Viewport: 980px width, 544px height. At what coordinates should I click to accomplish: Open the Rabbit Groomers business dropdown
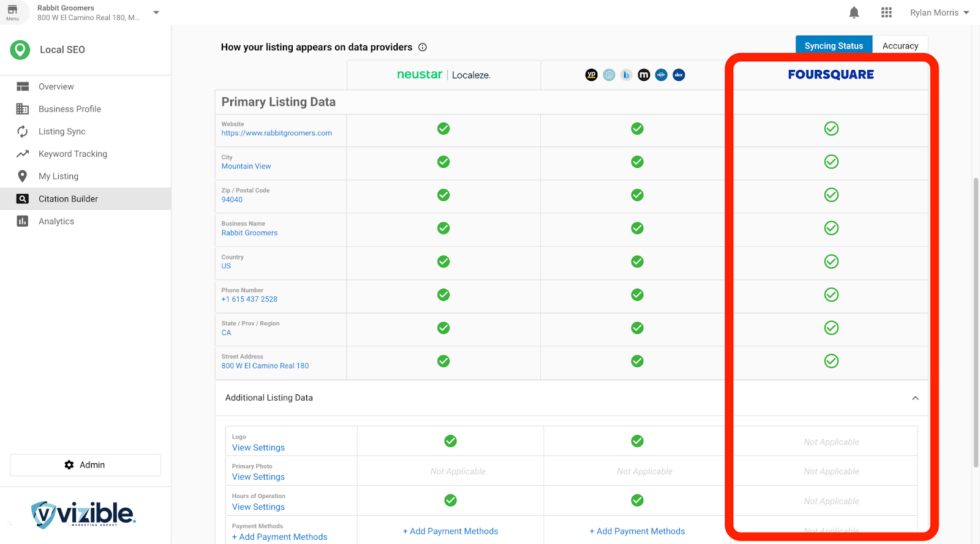tap(156, 13)
